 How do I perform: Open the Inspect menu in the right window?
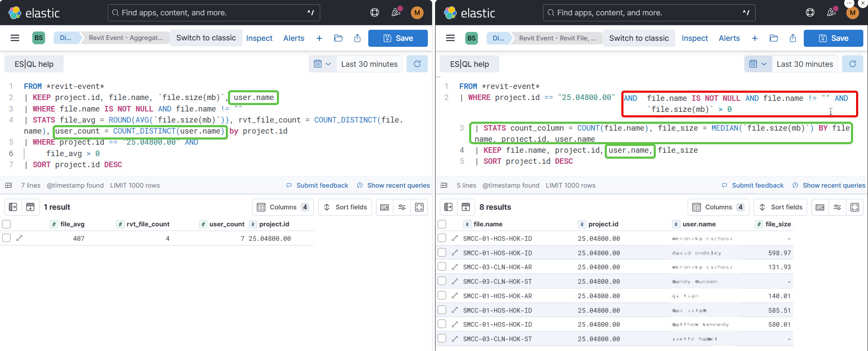tap(695, 38)
